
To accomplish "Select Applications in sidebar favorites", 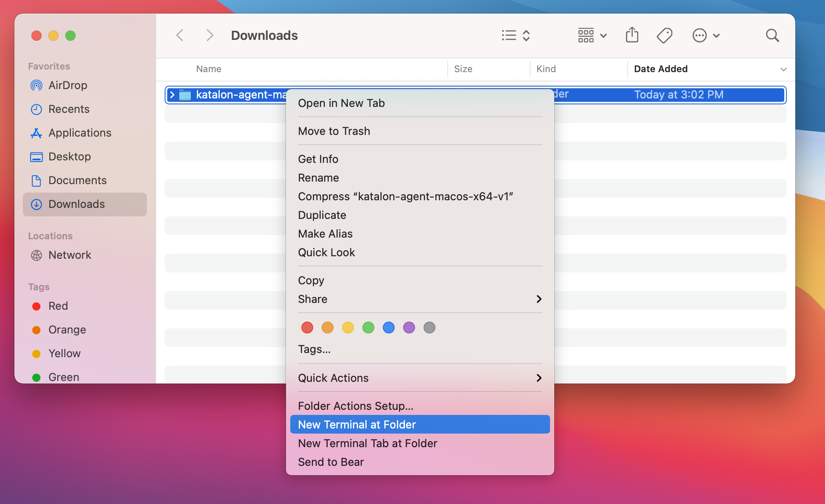I will tap(79, 133).
